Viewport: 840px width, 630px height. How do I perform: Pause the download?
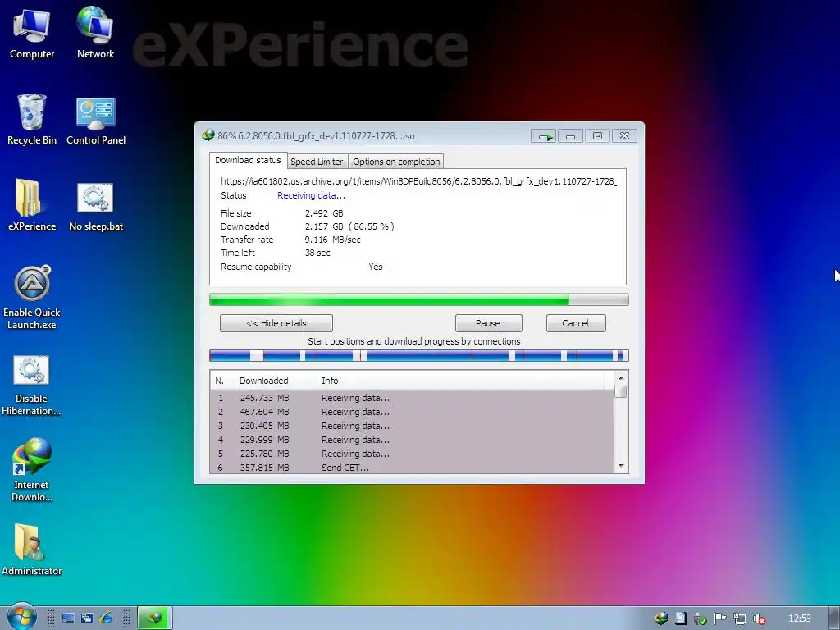488,323
